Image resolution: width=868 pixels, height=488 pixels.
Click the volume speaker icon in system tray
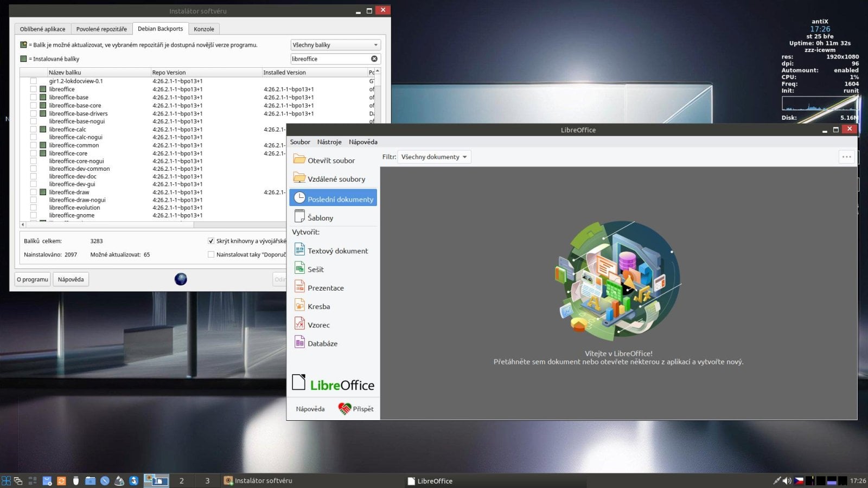pos(787,480)
